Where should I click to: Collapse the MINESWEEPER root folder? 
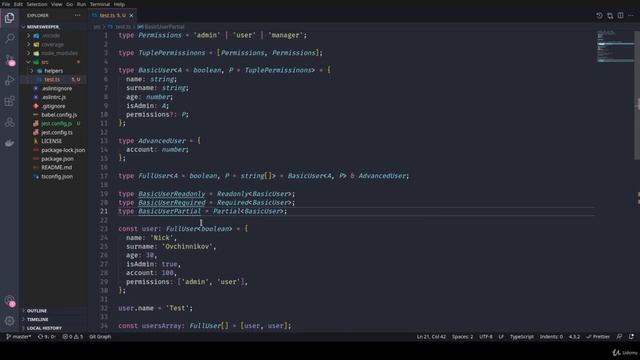[43, 27]
